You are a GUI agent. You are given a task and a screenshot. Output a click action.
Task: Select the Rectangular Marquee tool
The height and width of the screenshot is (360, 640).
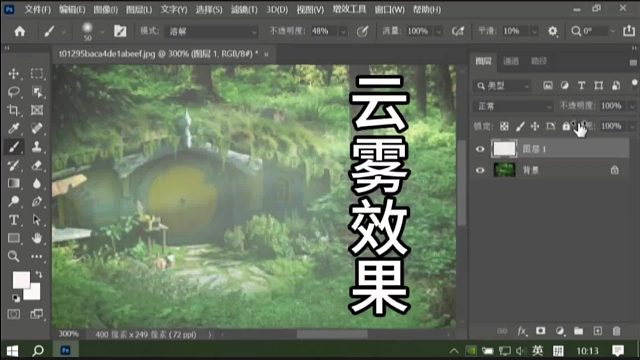click(x=37, y=73)
